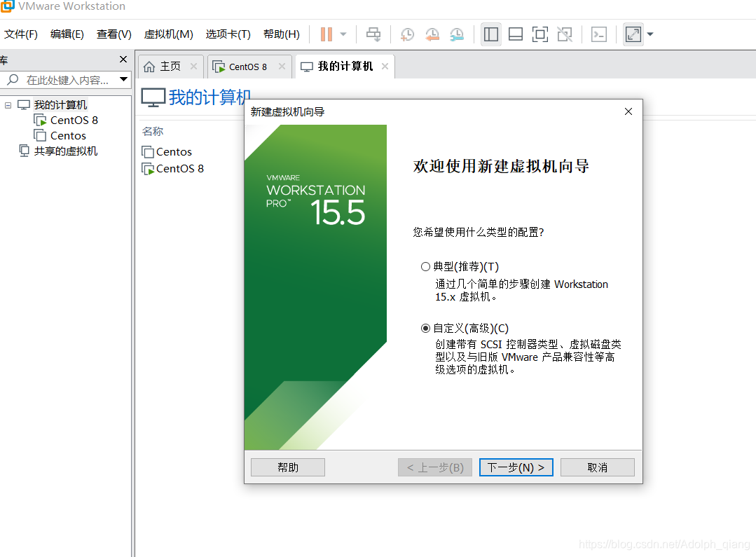
Task: Open the 查看(V) menu
Action: point(114,34)
